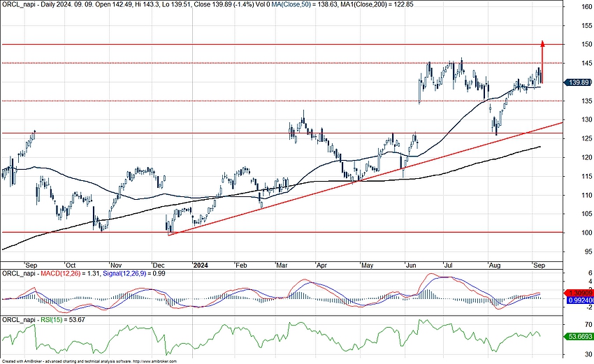Select the blue 0.992400 Signal value tag
Screen dimensions: 594x364
pos(580,300)
